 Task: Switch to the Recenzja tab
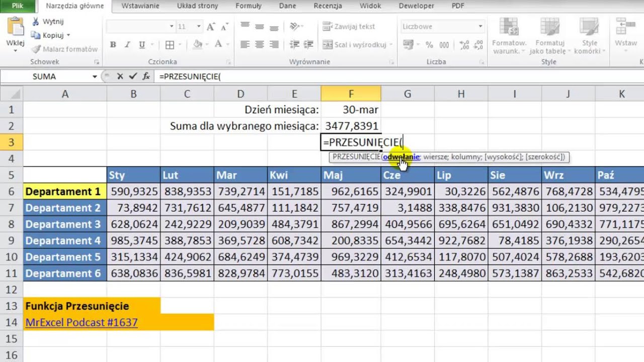328,6
